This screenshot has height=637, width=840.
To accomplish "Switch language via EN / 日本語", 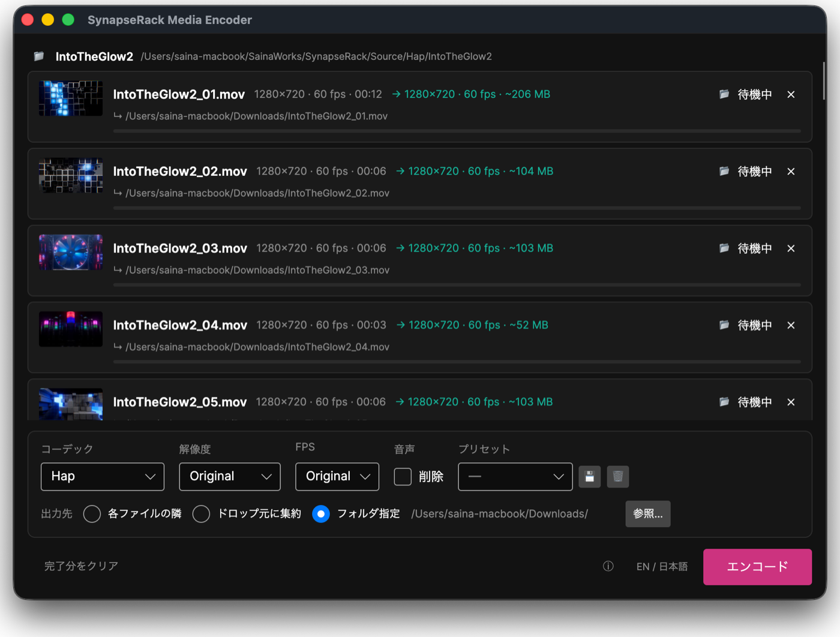I will (x=662, y=567).
